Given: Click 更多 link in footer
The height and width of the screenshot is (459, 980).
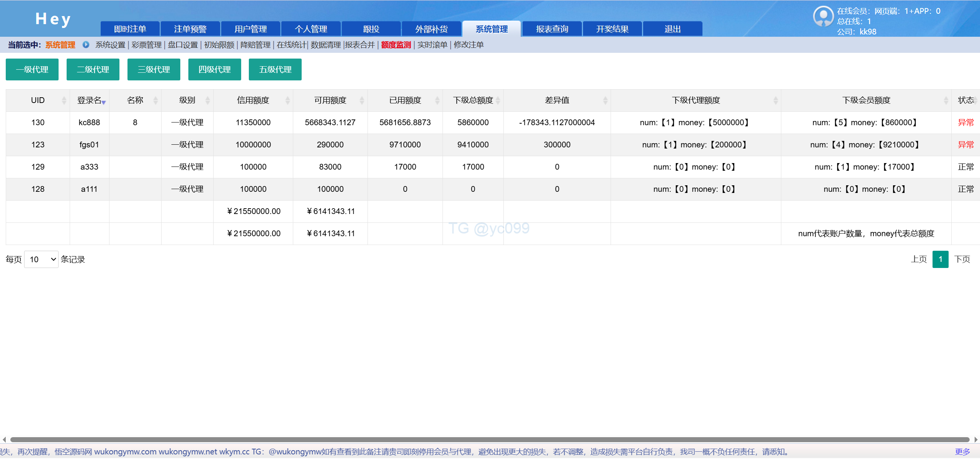Looking at the screenshot, I should 962,452.
